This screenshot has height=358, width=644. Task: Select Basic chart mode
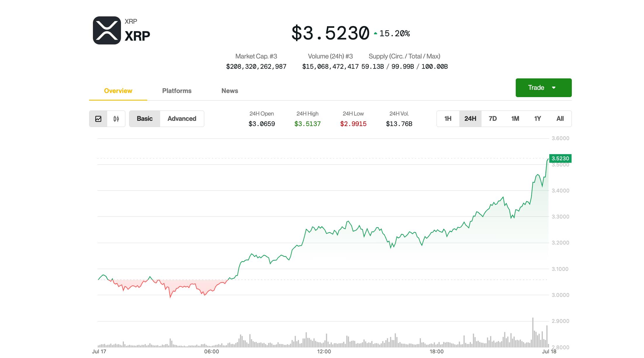145,119
